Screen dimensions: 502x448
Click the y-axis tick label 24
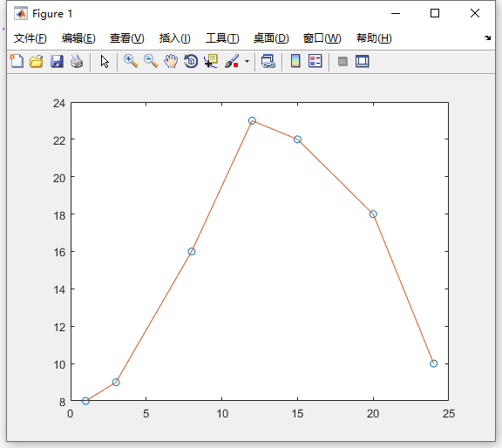pyautogui.click(x=59, y=103)
